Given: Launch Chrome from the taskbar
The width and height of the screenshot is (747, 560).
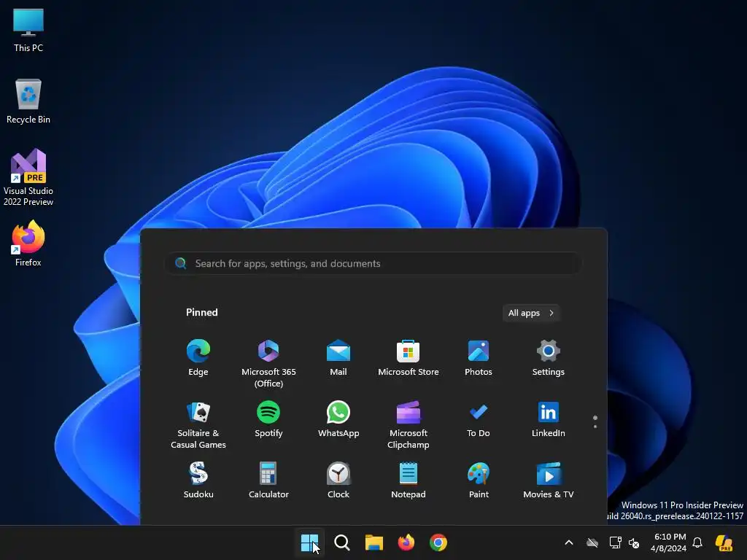Looking at the screenshot, I should (438, 542).
